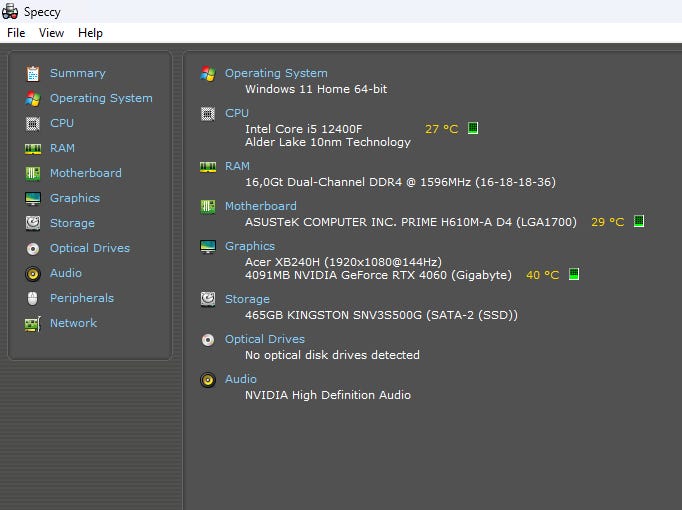Image resolution: width=682 pixels, height=510 pixels.
Task: Open the Operating System heading link
Action: (x=275, y=73)
